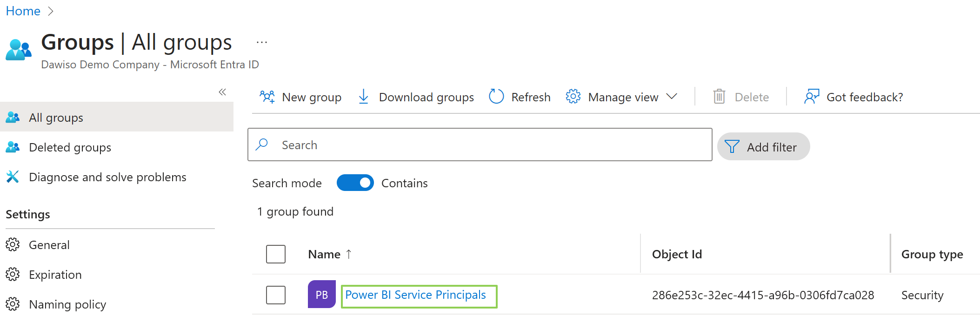This screenshot has height=322, width=980.
Task: Click the Refresh icon
Action: [x=496, y=97]
